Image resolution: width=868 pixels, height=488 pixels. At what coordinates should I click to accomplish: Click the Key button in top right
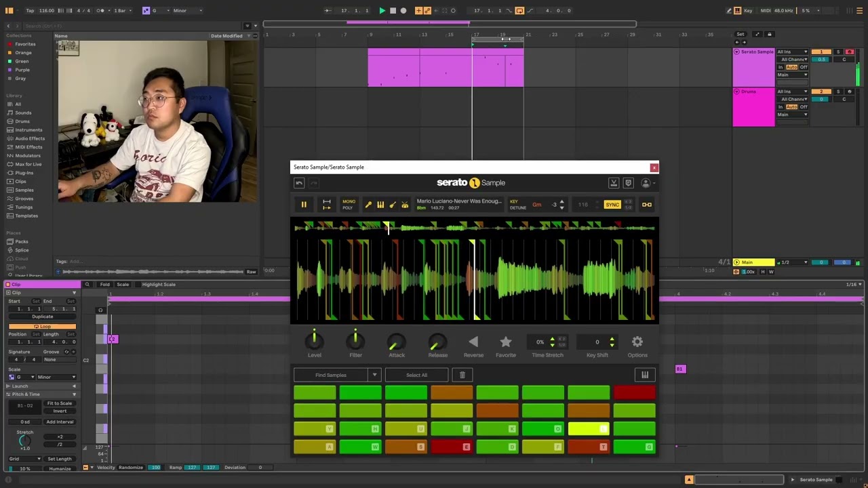pyautogui.click(x=748, y=10)
